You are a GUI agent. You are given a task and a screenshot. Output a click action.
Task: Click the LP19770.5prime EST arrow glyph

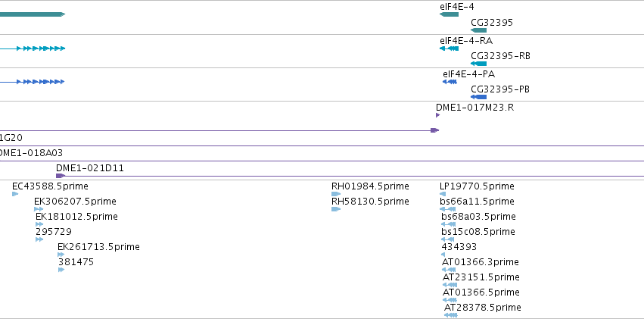pos(443,194)
